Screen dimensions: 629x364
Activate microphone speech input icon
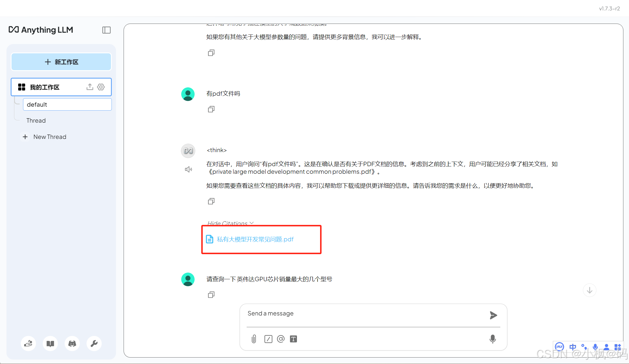492,339
